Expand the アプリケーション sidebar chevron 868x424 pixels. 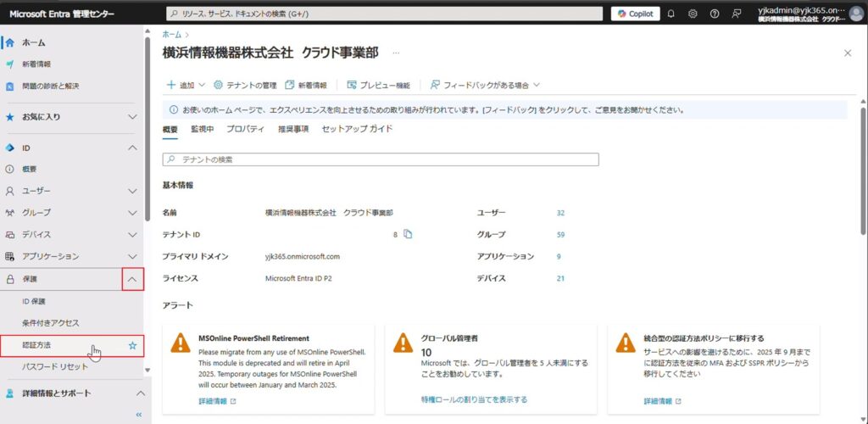pyautogui.click(x=132, y=257)
